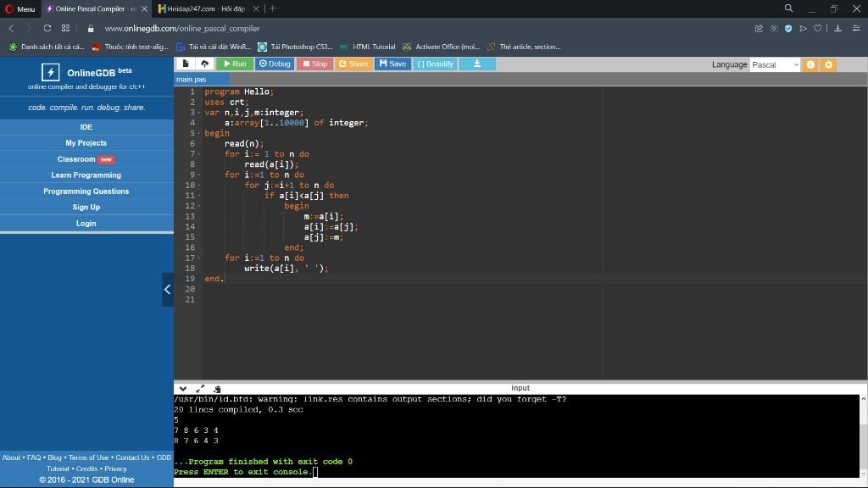Click the edit page icon in address bar

click(759, 28)
